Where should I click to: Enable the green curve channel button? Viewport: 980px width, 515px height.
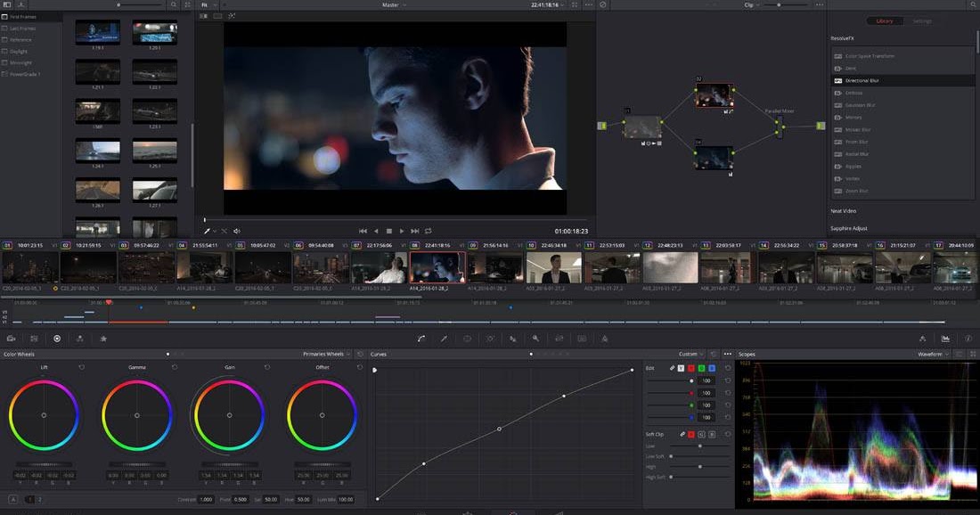tap(701, 368)
